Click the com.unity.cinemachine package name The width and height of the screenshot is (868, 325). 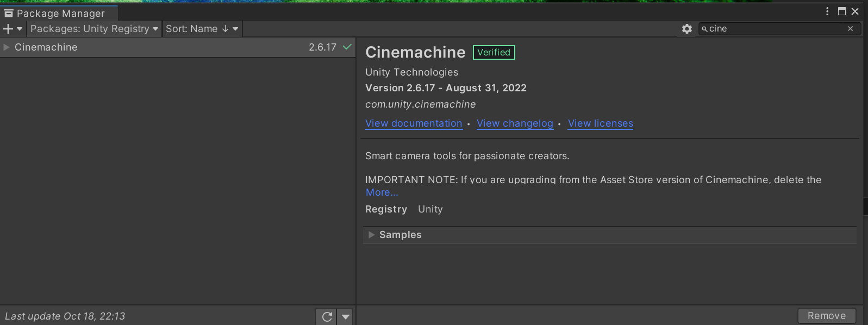click(x=420, y=104)
